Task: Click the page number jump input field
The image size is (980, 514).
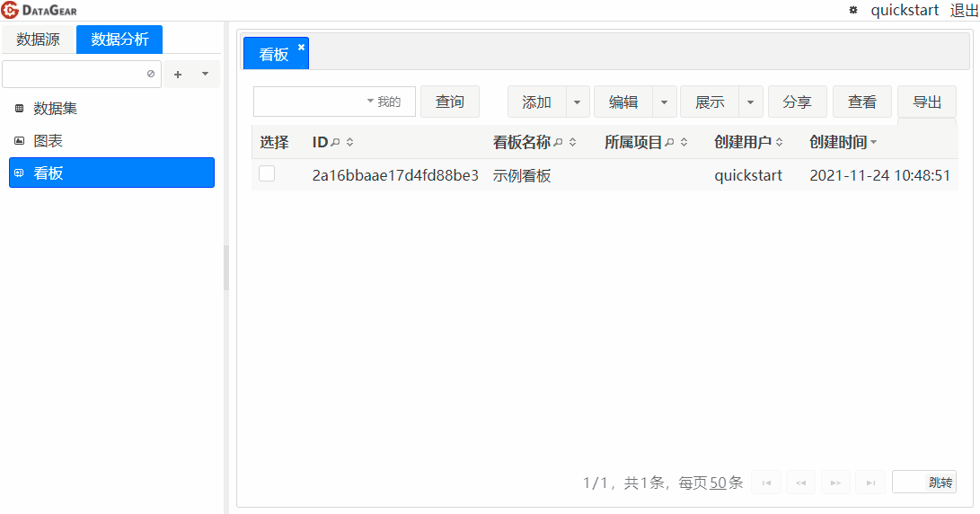Action: (x=908, y=483)
